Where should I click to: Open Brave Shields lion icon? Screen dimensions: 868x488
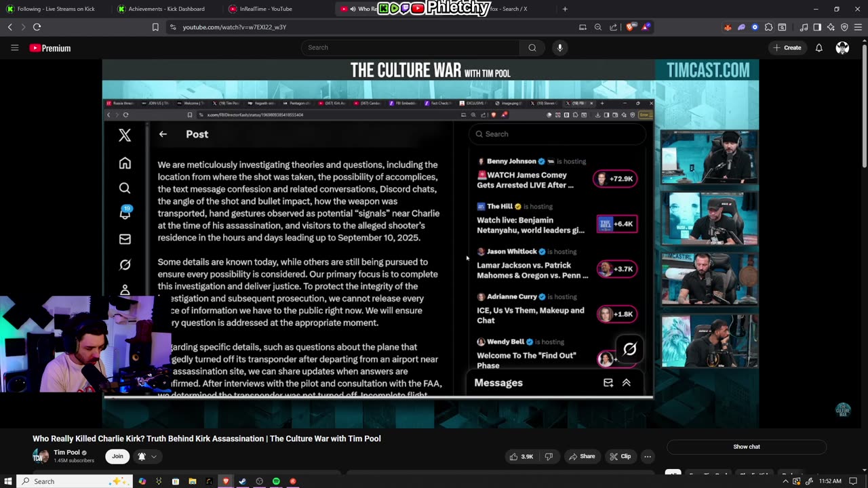click(630, 27)
